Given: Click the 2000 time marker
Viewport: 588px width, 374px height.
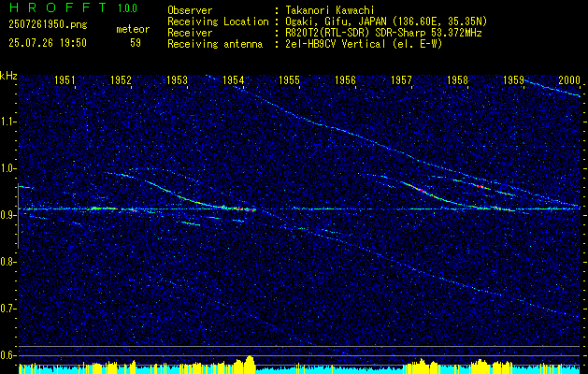Looking at the screenshot, I should 569,79.
